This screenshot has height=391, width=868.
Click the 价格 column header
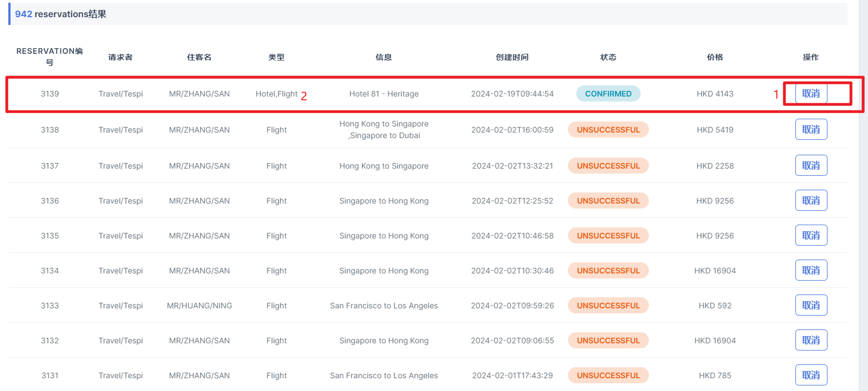715,57
